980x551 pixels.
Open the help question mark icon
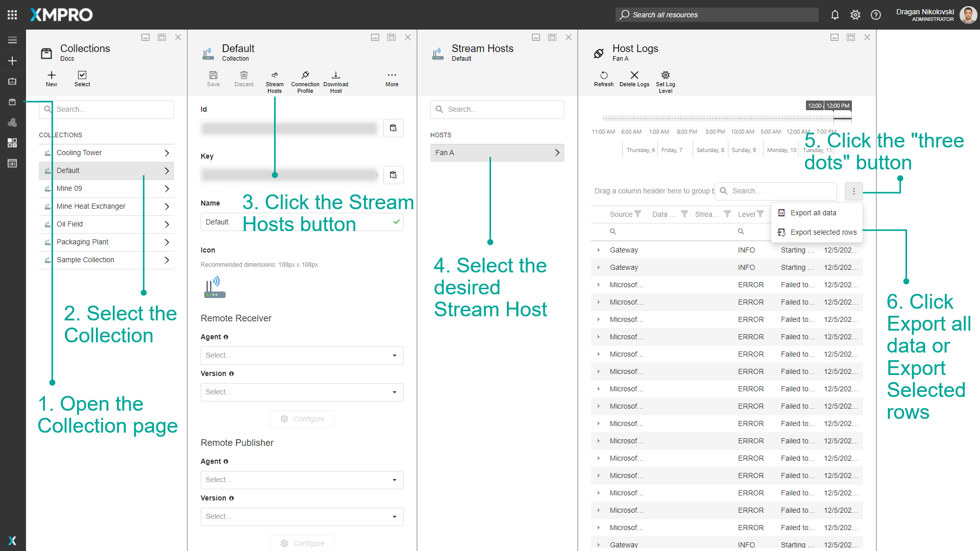(x=876, y=15)
